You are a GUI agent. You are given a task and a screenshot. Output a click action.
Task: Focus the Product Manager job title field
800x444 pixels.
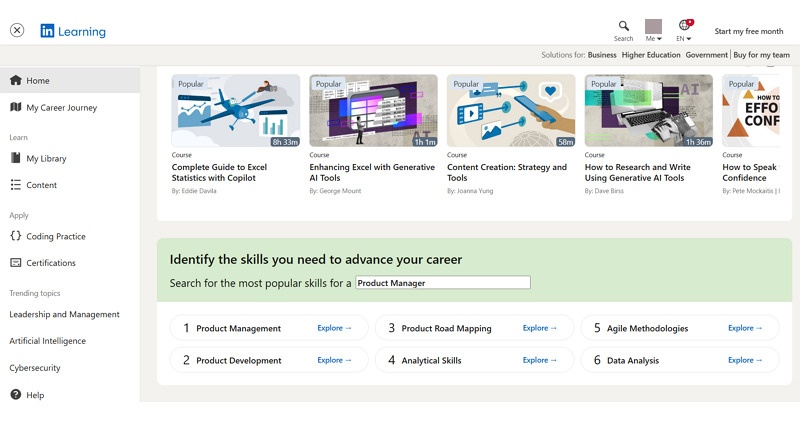[x=443, y=283]
